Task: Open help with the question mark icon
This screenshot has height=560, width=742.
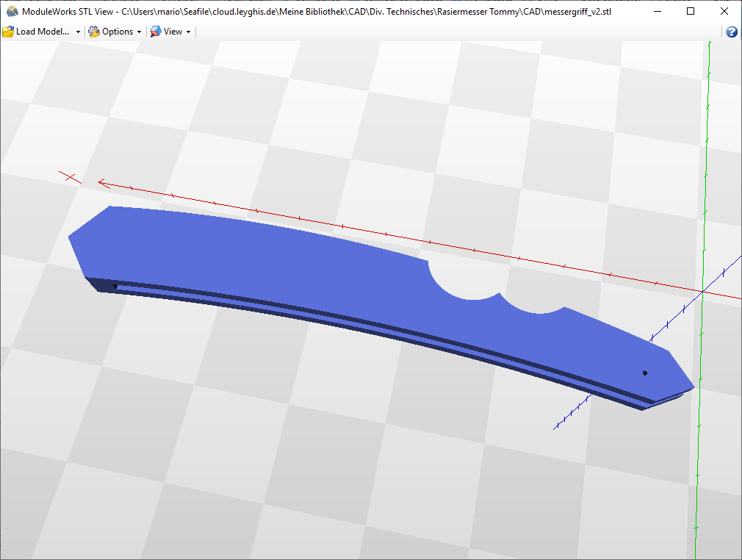Action: [x=732, y=32]
